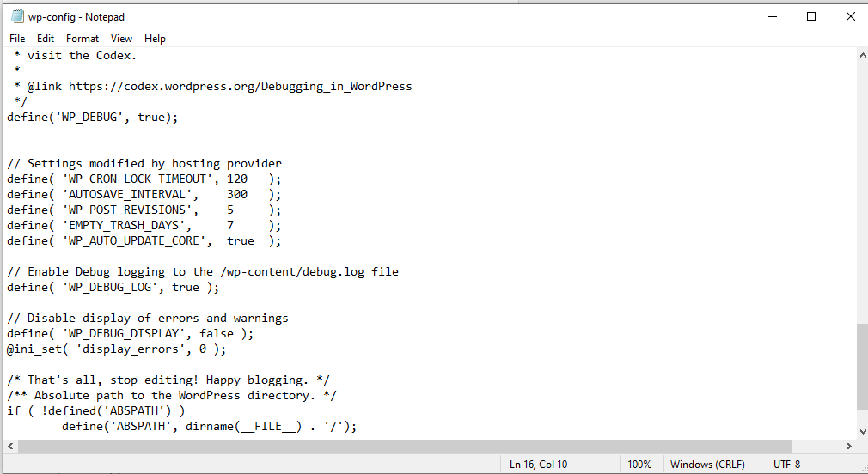Minimize the Notepad window
Image resolution: width=868 pixels, height=474 pixels.
tap(773, 16)
